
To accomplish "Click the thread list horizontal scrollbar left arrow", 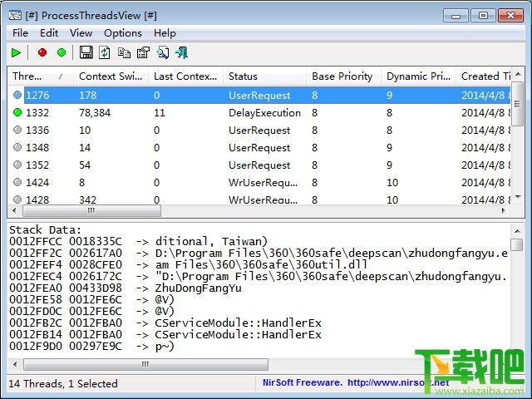I will click(14, 210).
